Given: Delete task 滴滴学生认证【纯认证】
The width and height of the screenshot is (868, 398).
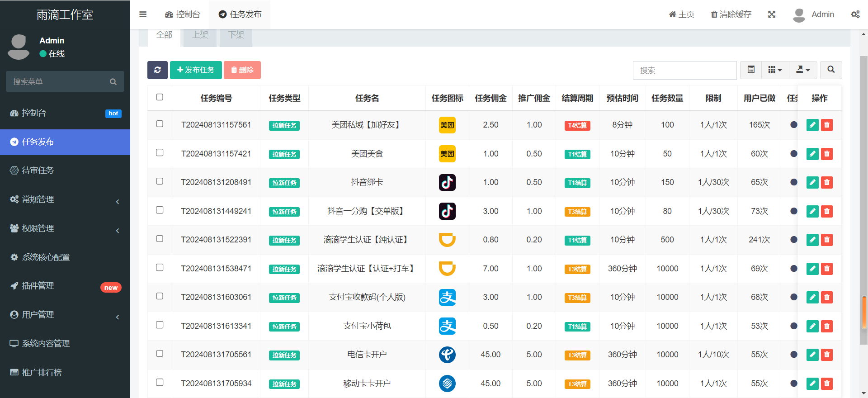Looking at the screenshot, I should click(x=827, y=240).
